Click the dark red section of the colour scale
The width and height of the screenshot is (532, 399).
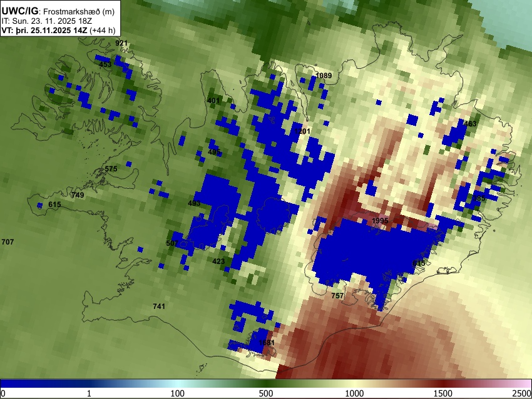click(444, 383)
